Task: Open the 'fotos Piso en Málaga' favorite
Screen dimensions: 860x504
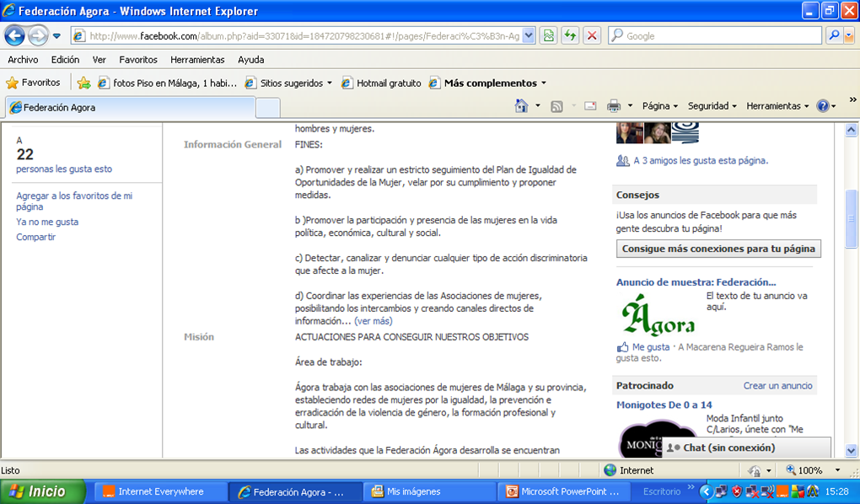Action: [x=167, y=83]
